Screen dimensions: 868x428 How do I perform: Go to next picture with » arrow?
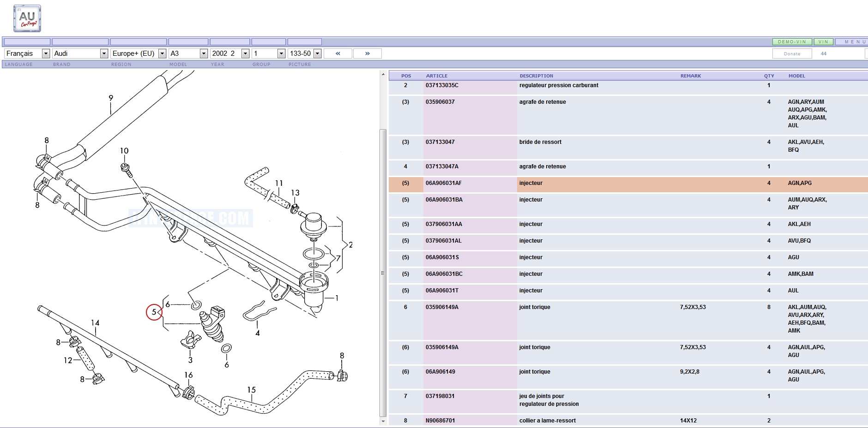tap(367, 53)
